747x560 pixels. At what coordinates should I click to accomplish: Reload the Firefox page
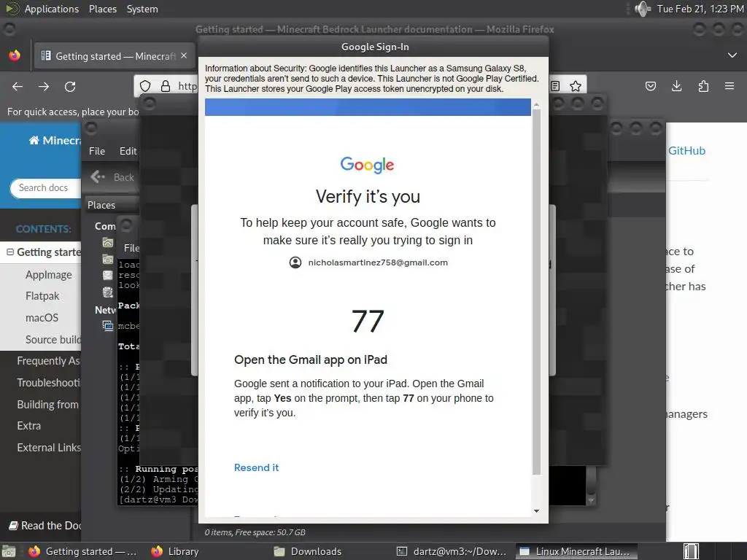(70, 86)
